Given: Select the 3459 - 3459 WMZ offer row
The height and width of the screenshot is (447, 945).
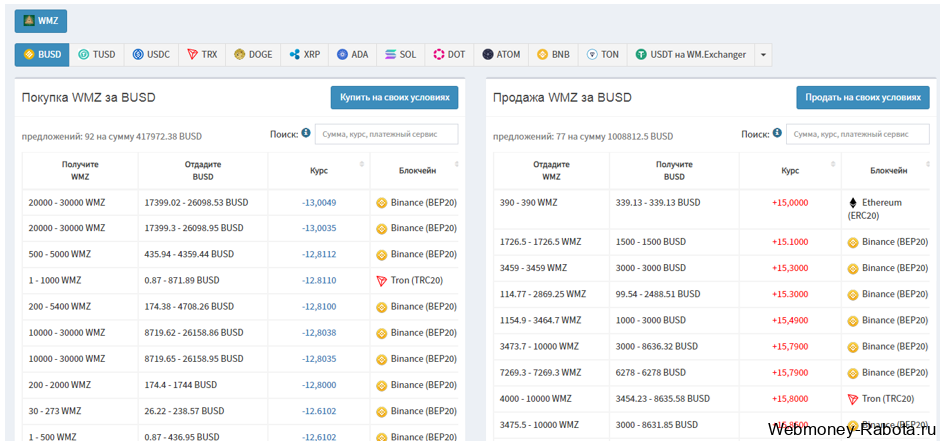Looking at the screenshot, I should coord(712,267).
